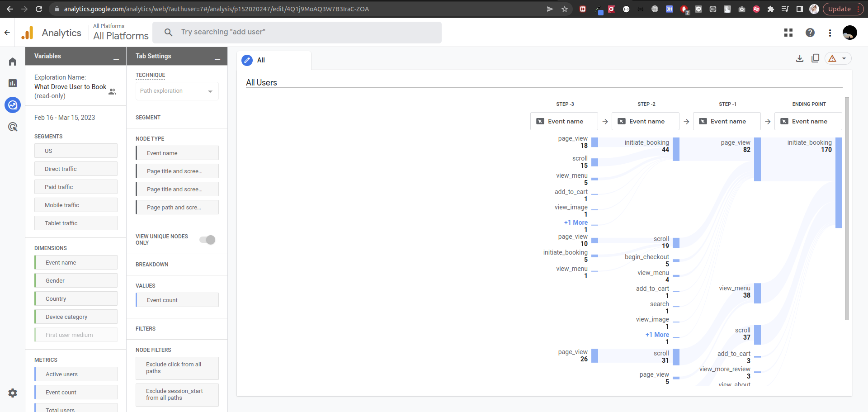
Task: Open Admin settings gear icon
Action: point(13,393)
